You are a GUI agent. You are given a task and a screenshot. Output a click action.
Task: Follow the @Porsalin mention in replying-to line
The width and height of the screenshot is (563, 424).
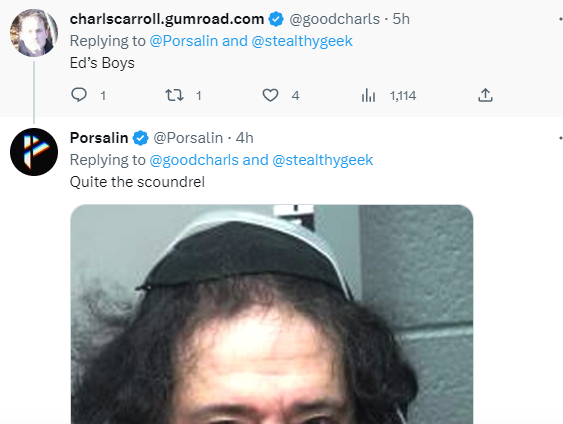point(183,41)
